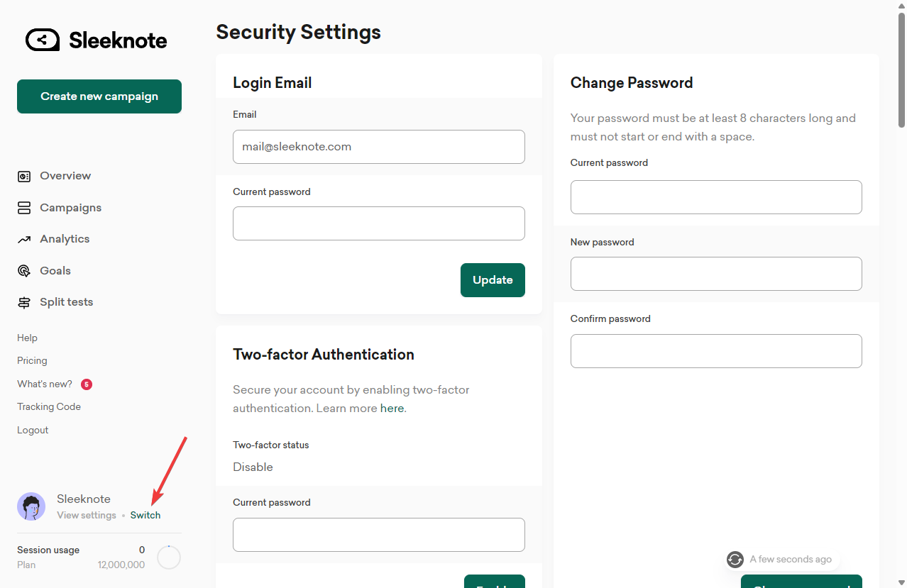The width and height of the screenshot is (907, 588).
Task: Switch accounts using the Switch link
Action: [x=145, y=516]
